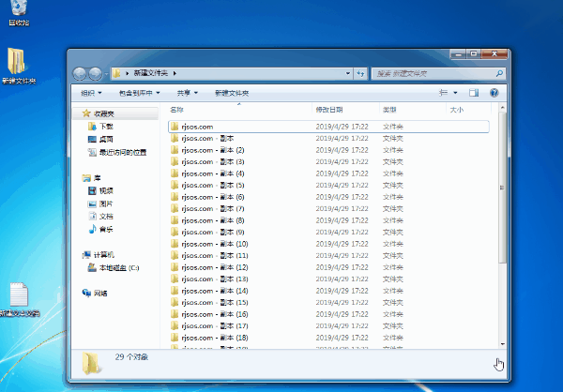Click folder icon of rjsos.com - 副本 (5)
Screen dimensions: 563x392
tap(175, 186)
